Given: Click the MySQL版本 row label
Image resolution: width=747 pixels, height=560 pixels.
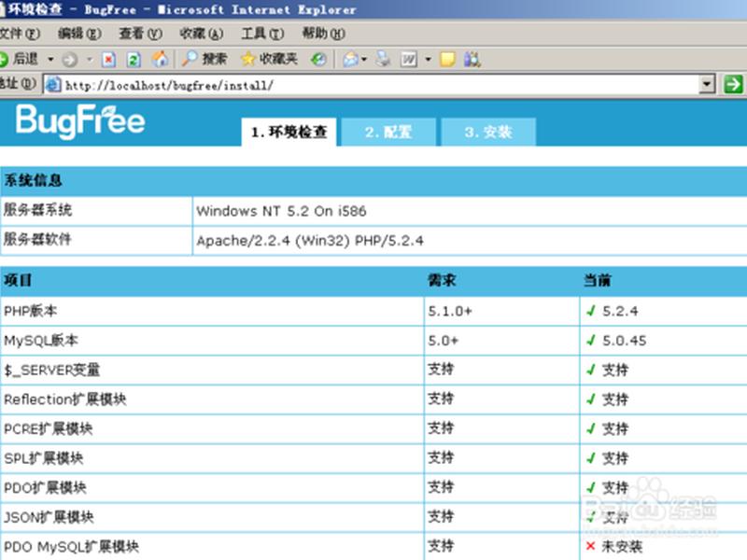Looking at the screenshot, I should 41,341.
